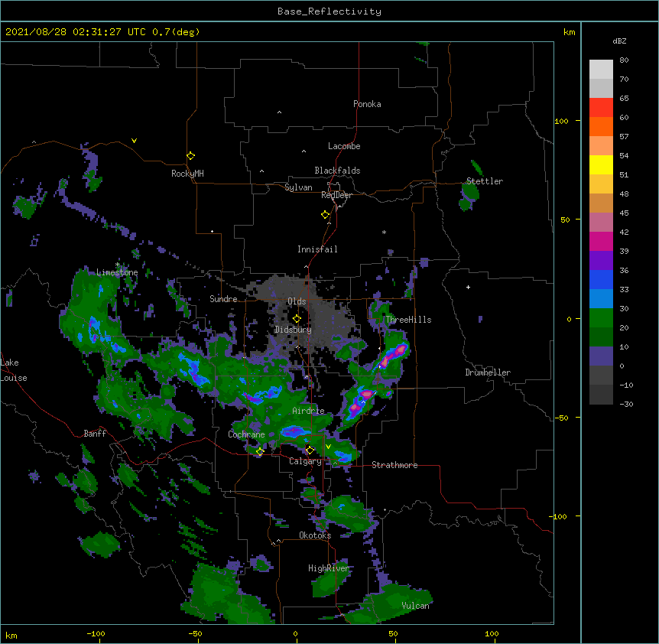The width and height of the screenshot is (659, 644).
Task: Click the Calgary city label
Action: click(x=305, y=461)
